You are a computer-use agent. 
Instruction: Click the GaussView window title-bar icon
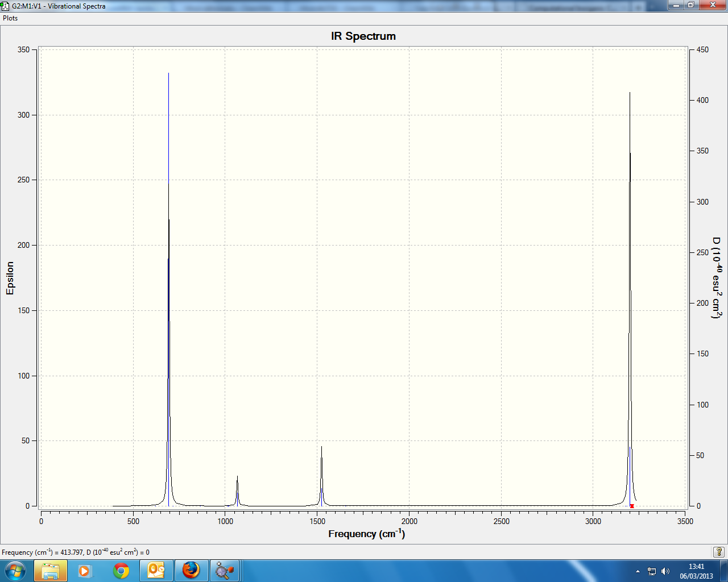pyautogui.click(x=5, y=6)
